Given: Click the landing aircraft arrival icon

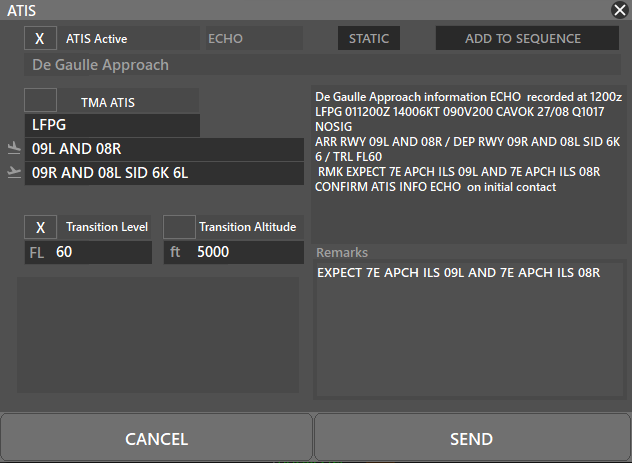Looking at the screenshot, I should tap(14, 148).
